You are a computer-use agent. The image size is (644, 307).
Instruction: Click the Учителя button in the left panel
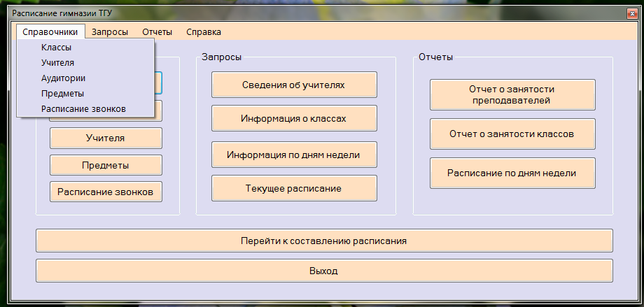106,138
